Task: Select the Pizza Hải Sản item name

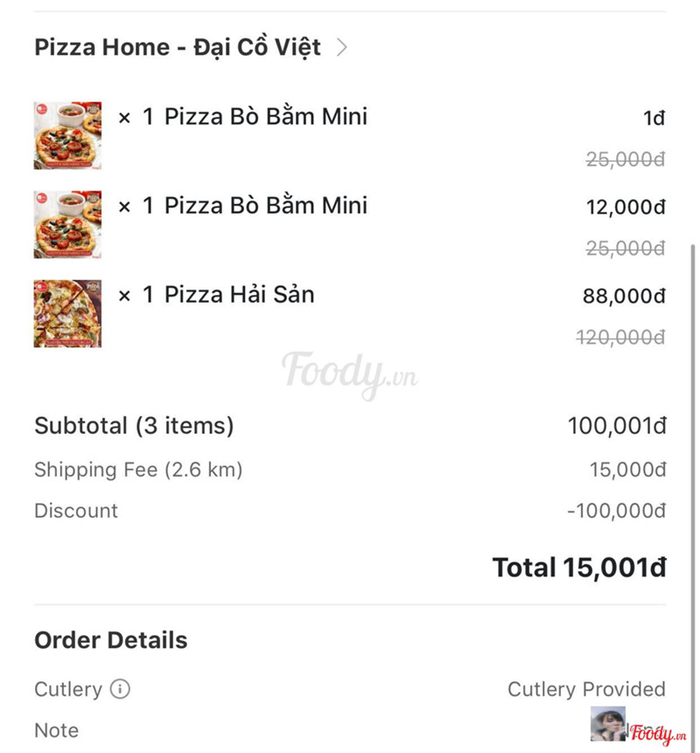Action: (x=239, y=295)
